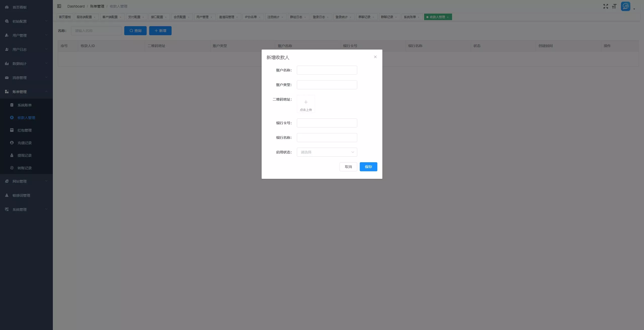Focus the 账户类型 input field
Image resolution: width=644 pixels, height=330 pixels.
coord(327,85)
